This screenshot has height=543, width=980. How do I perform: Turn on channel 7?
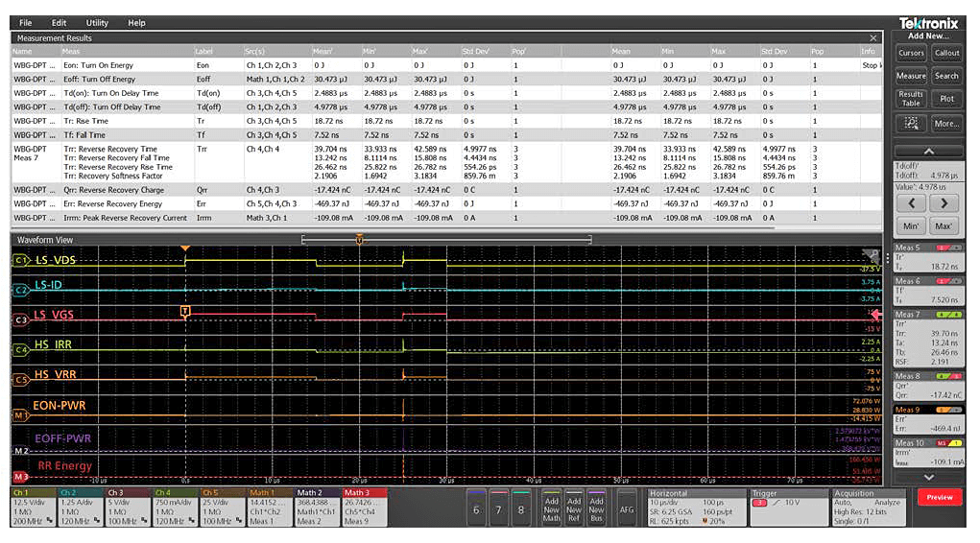point(499,508)
